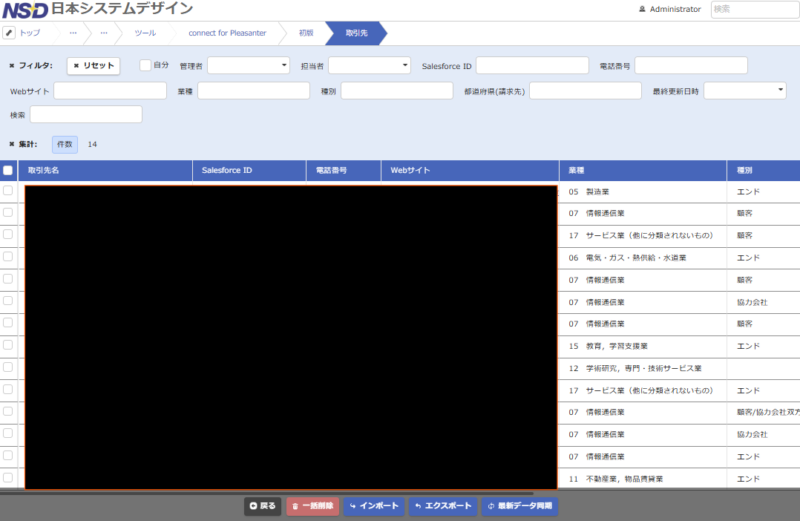Click the 一括削除 bulk delete button
800x521 pixels.
[312, 506]
